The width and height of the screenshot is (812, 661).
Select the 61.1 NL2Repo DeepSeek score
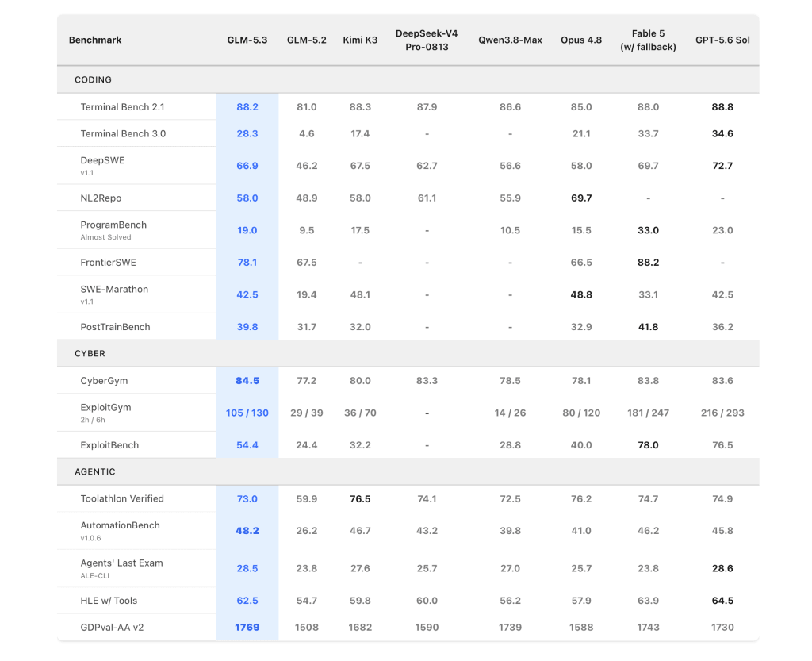tap(427, 198)
